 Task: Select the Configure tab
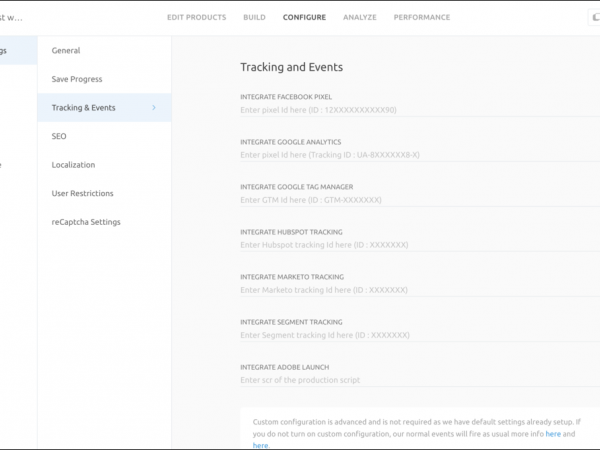coord(304,17)
